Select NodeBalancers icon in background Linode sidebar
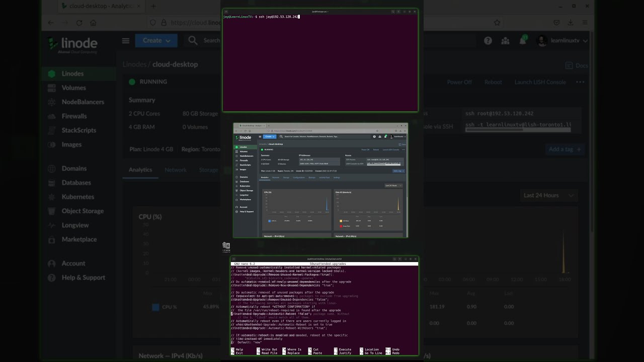This screenshot has width=644, height=362. click(51, 102)
